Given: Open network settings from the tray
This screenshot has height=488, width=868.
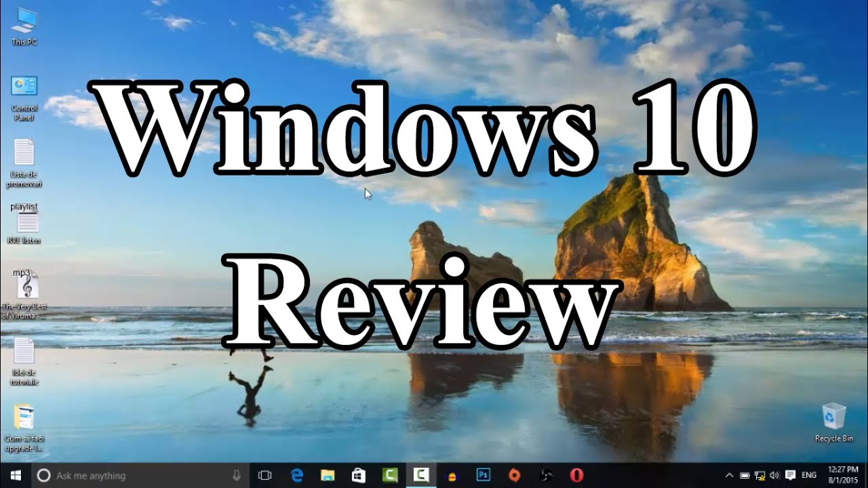Looking at the screenshot, I should [x=759, y=476].
